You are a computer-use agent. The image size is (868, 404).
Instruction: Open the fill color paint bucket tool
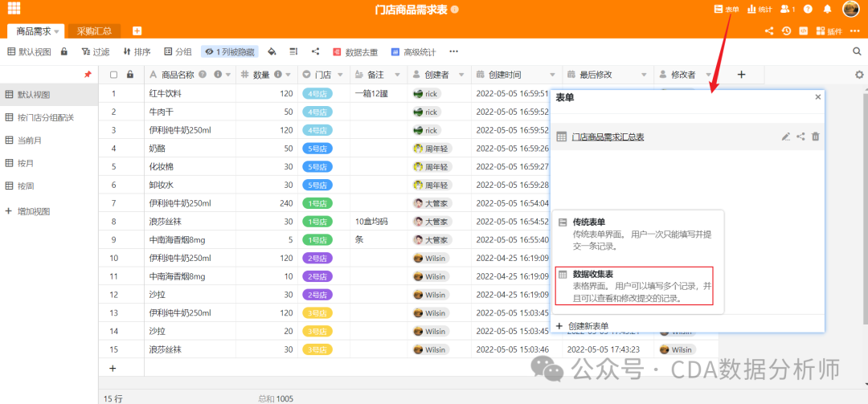click(x=272, y=51)
